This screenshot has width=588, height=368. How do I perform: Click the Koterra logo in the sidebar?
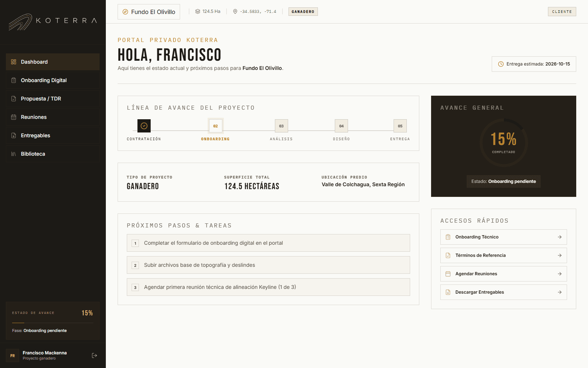coord(53,22)
